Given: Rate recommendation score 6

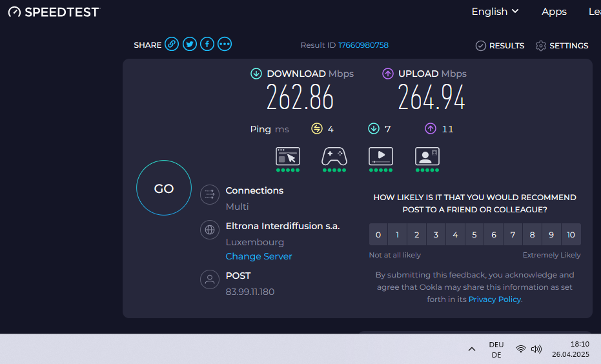Looking at the screenshot, I should tap(494, 234).
